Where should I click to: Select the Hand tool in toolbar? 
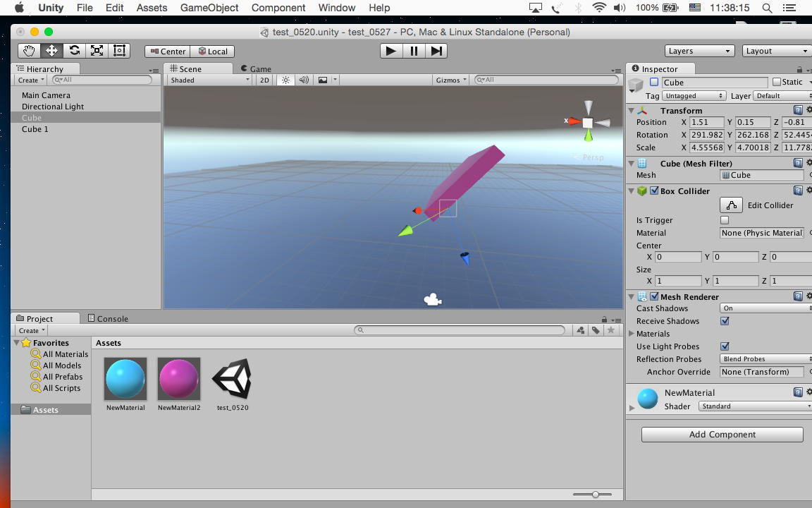[29, 51]
